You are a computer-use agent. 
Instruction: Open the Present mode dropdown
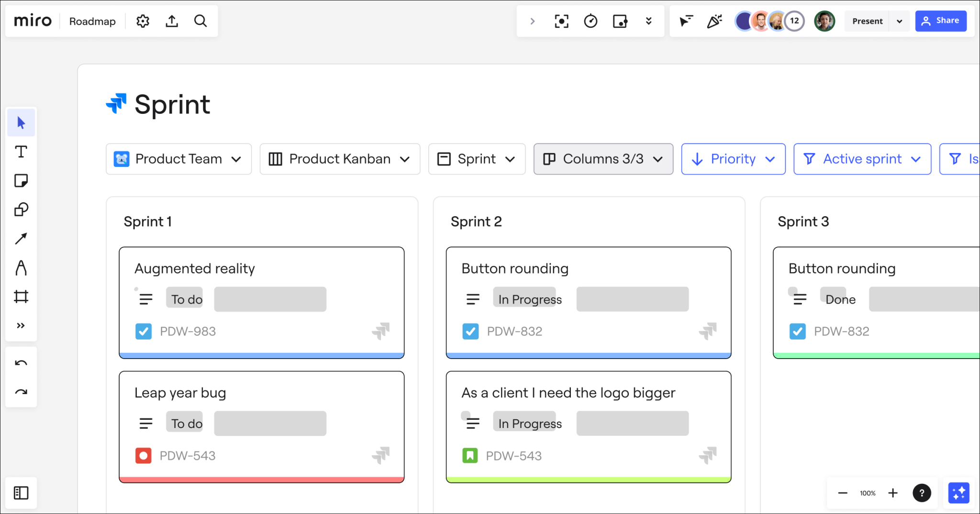[x=899, y=21]
